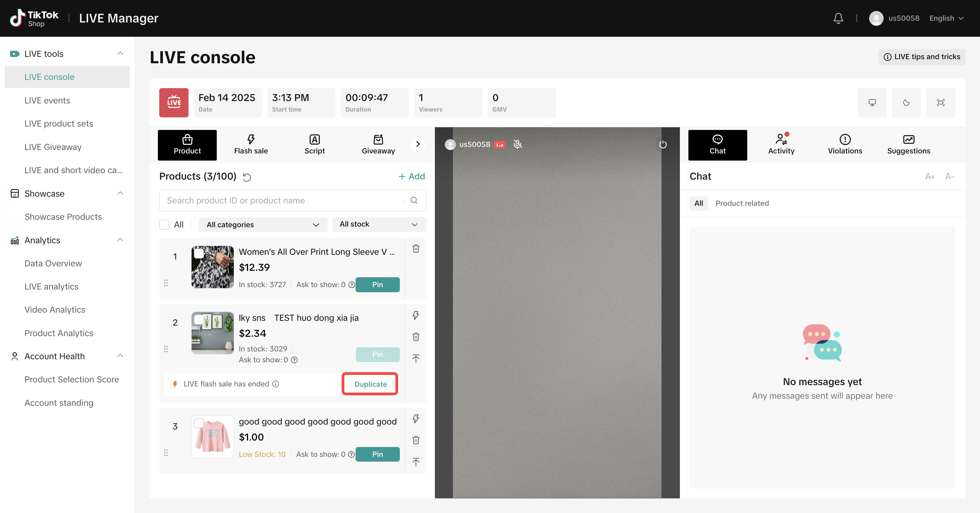Click the refresh icon beside Products count
Screen dimensions: 980x513
(247, 177)
